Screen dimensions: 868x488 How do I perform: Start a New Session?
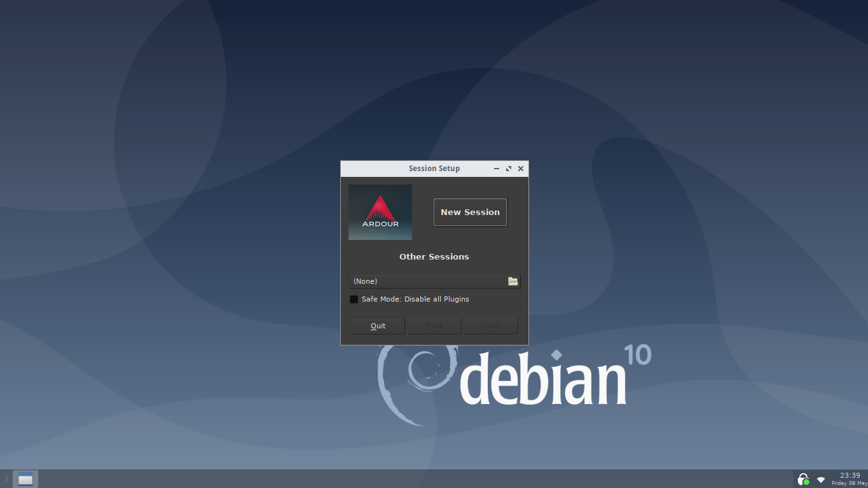click(x=470, y=212)
